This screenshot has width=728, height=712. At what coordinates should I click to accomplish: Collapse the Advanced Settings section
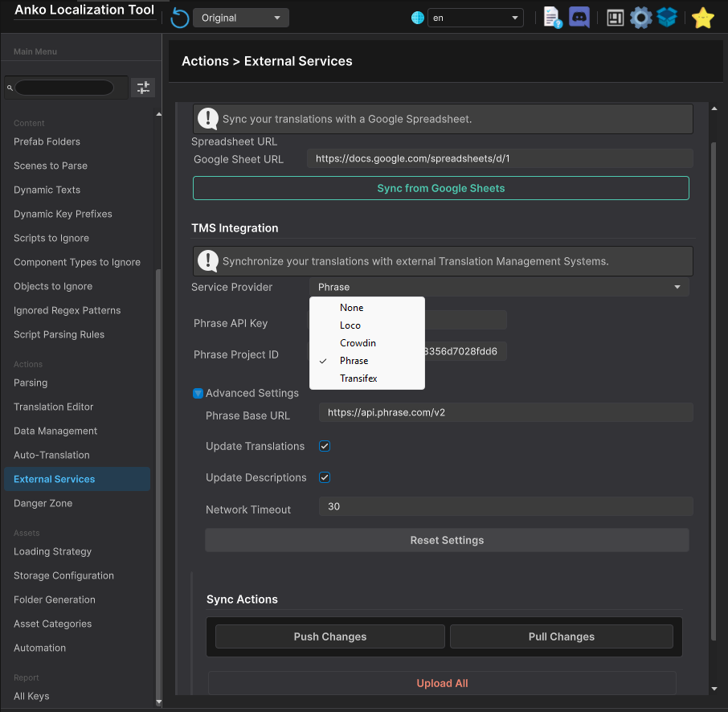pos(198,393)
